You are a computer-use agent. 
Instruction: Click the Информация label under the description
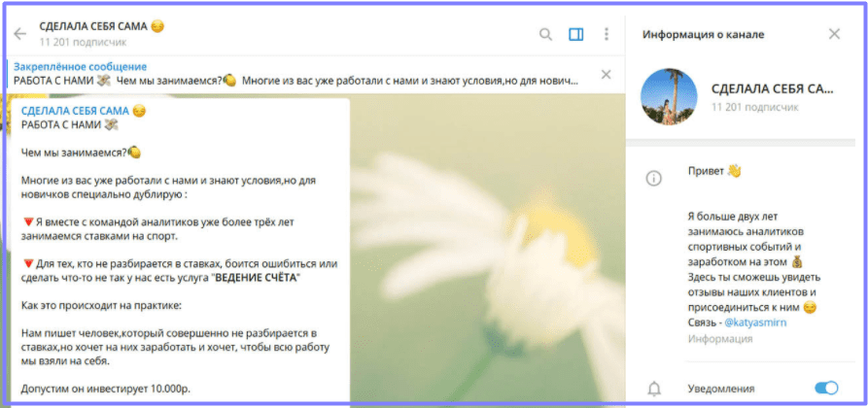[x=720, y=339]
